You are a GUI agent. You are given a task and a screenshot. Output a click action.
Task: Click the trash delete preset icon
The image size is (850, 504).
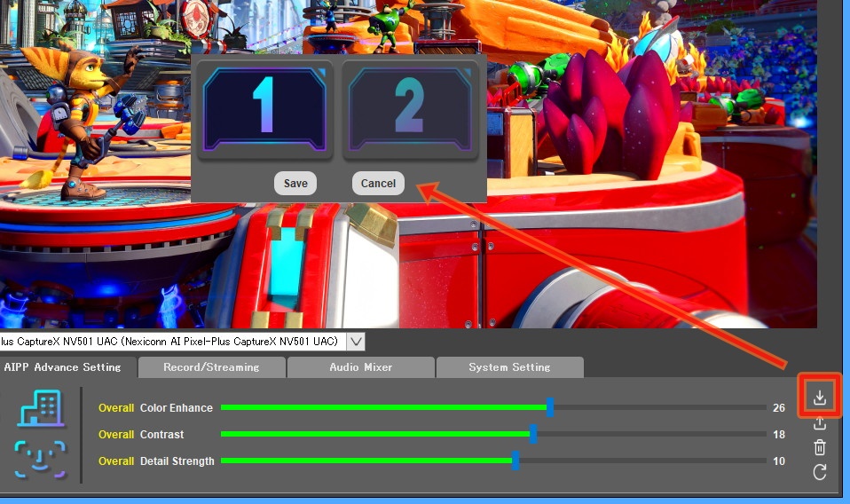click(x=820, y=447)
